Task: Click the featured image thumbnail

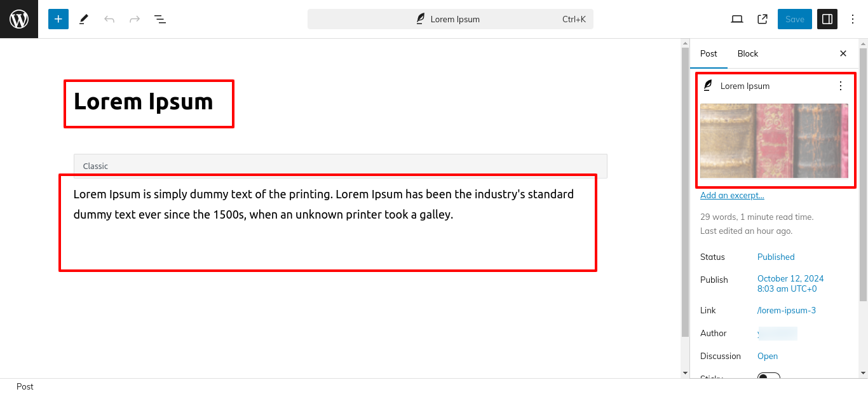Action: click(774, 140)
